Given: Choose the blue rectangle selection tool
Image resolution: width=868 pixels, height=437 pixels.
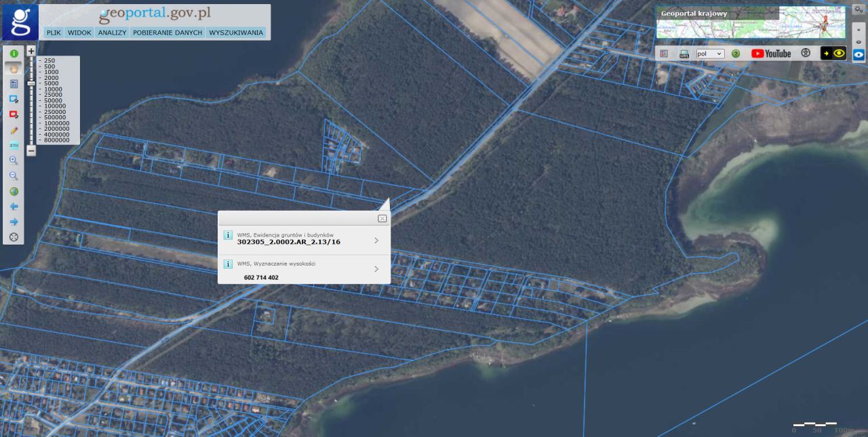Looking at the screenshot, I should tap(14, 99).
